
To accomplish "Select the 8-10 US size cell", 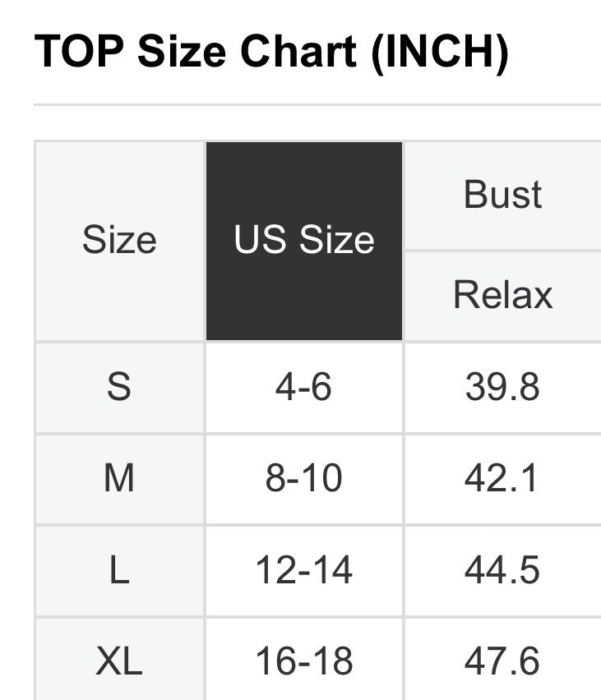I will 304,478.
